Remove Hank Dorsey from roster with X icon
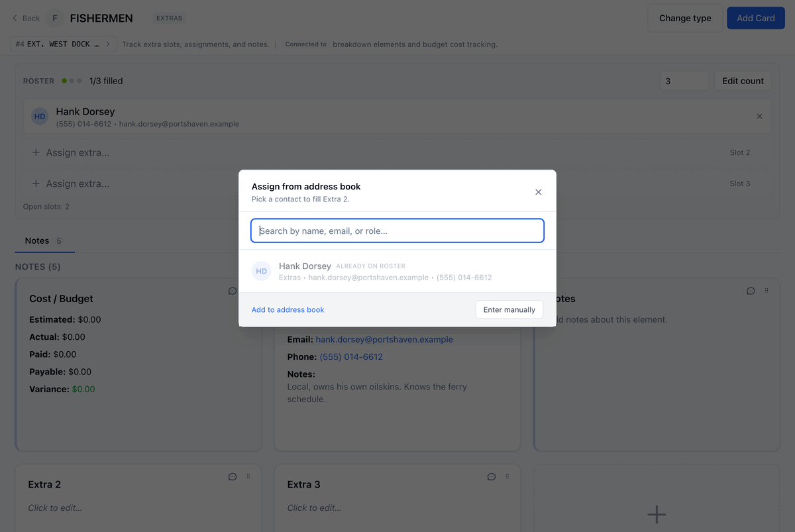795x532 pixels. point(759,117)
